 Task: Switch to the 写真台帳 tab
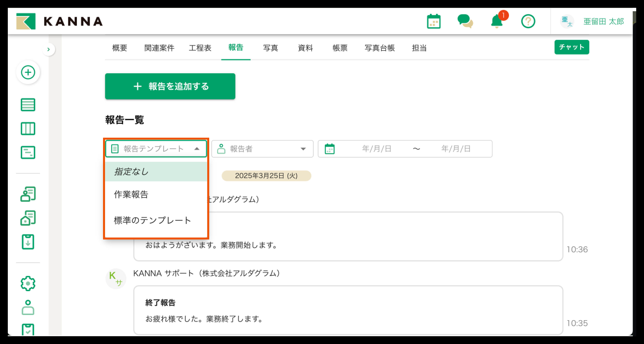pos(379,48)
